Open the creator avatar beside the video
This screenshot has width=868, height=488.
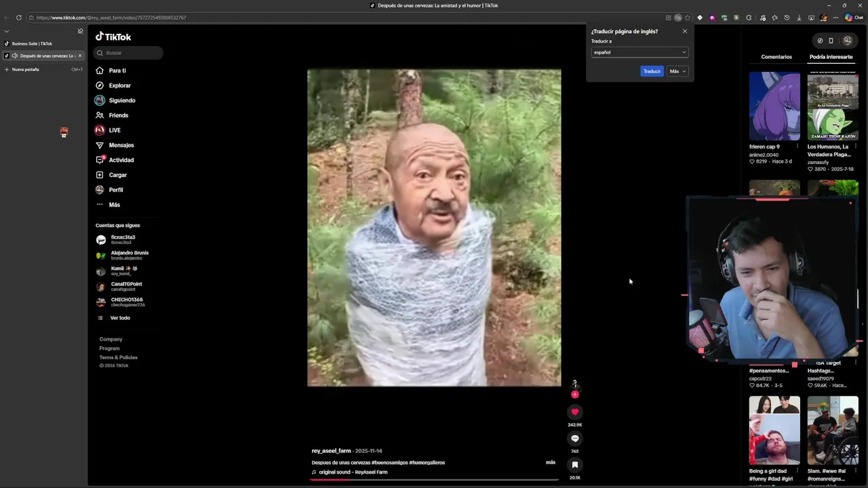click(574, 384)
